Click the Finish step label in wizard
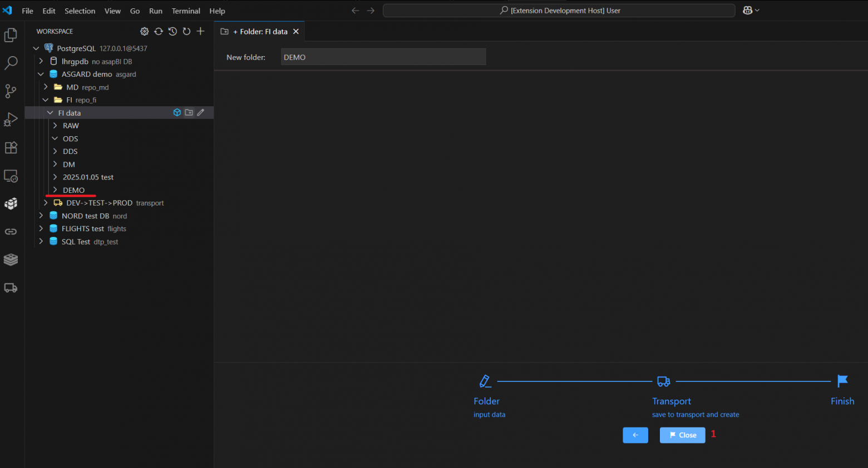This screenshot has width=868, height=468. [x=842, y=401]
